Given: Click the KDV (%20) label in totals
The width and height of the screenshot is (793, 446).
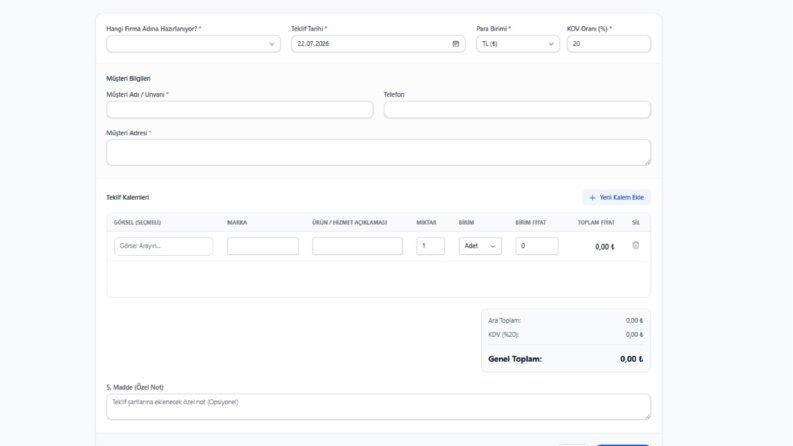Looking at the screenshot, I should (503, 335).
